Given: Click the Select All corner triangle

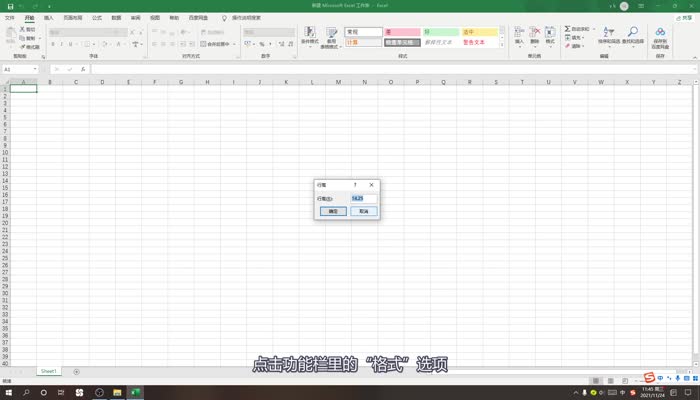Looking at the screenshot, I should click(6, 82).
